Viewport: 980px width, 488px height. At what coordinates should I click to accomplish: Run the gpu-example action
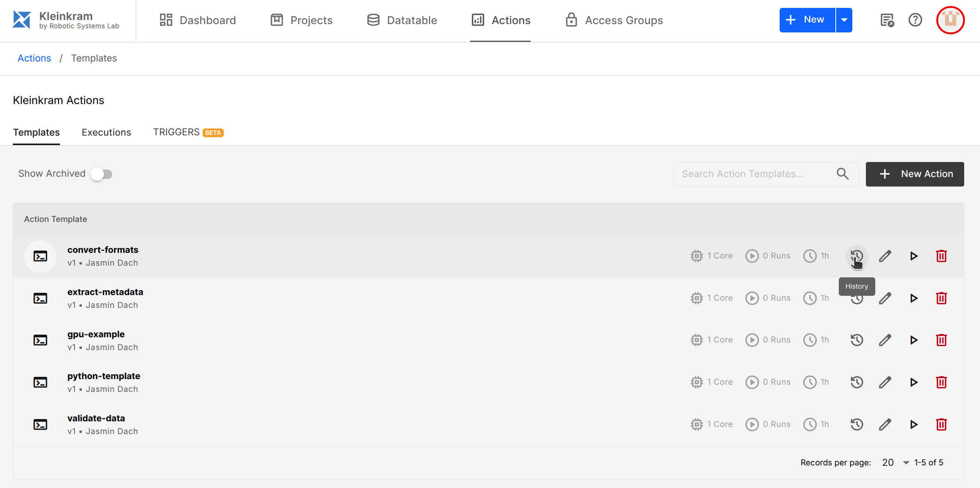pos(913,340)
